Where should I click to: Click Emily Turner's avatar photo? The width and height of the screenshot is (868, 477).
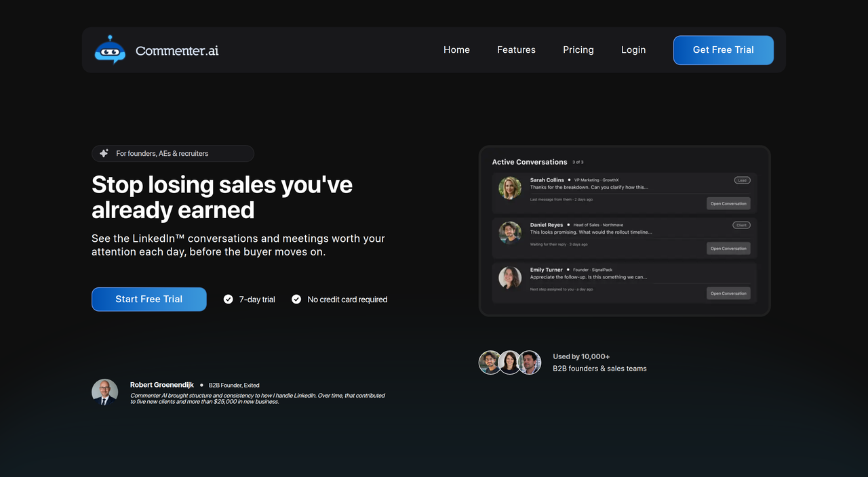coord(510,278)
